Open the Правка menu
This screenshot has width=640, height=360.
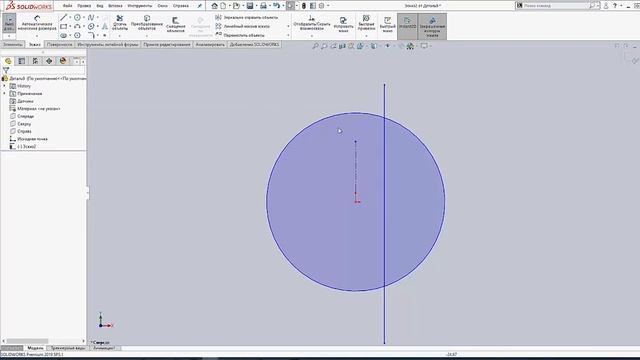pyautogui.click(x=84, y=6)
